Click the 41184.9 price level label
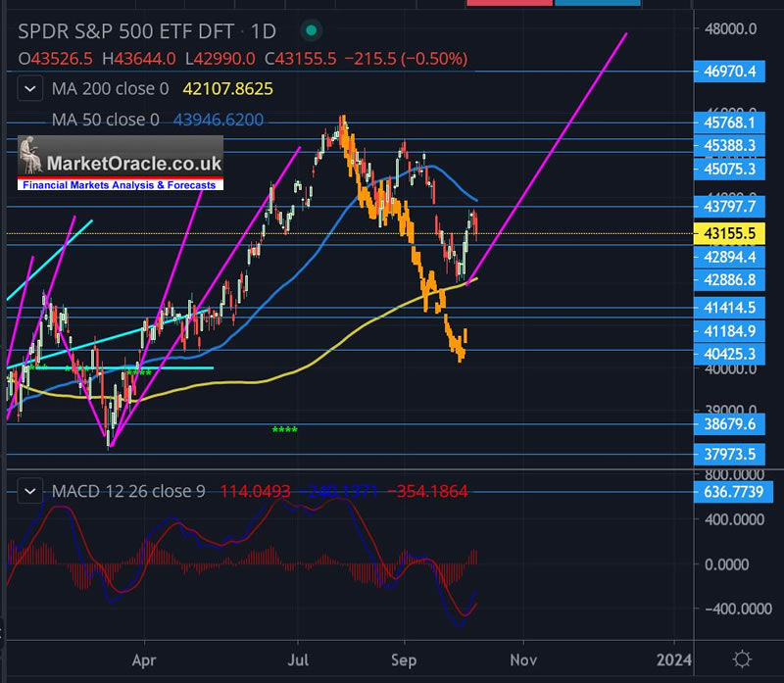This screenshot has width=784, height=683. (729, 331)
